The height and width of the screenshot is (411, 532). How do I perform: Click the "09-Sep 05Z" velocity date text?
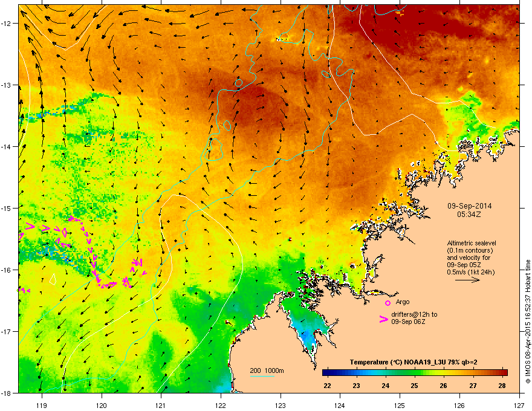pyautogui.click(x=464, y=265)
